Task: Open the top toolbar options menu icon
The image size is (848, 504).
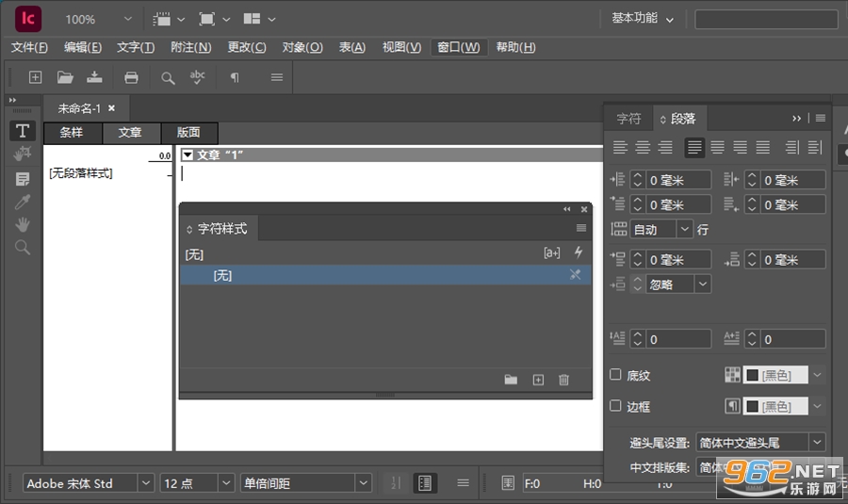Action: 277,77
